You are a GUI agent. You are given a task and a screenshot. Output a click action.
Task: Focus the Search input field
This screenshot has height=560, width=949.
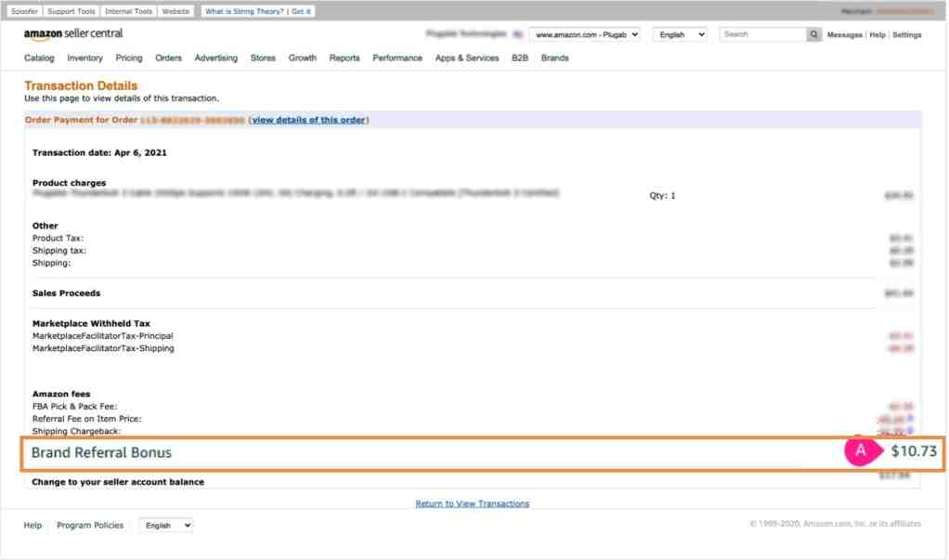tap(763, 34)
